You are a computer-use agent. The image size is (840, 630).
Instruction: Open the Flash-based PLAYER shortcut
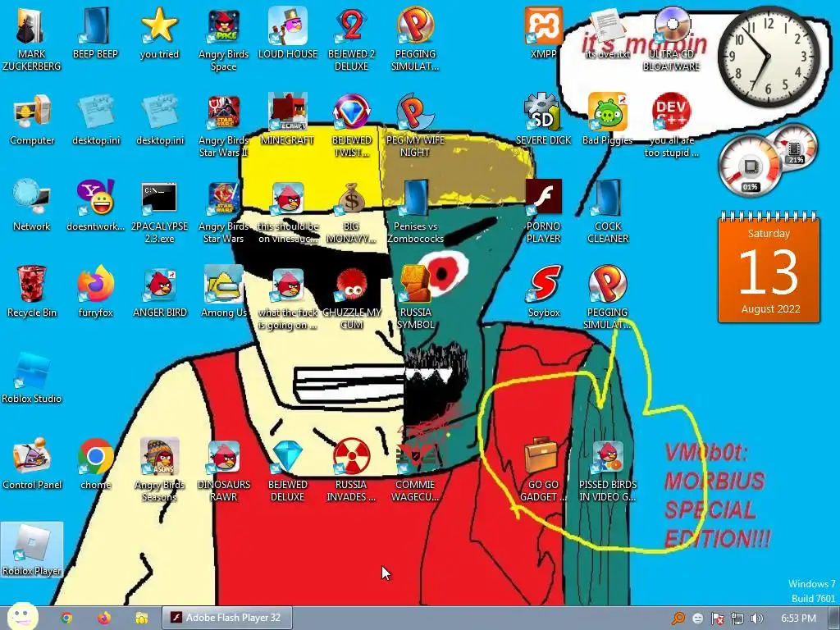pyautogui.click(x=543, y=211)
